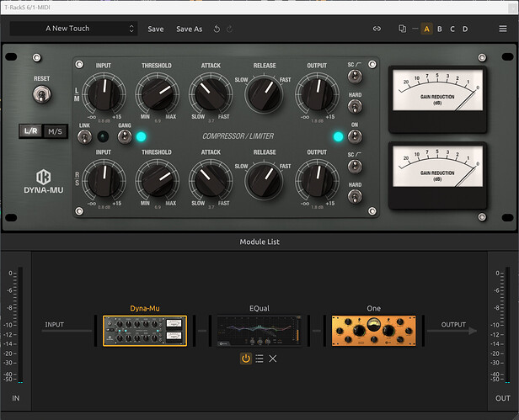The width and height of the screenshot is (519, 420).
Task: Click the OUT level meter
Action: pyautogui.click(x=507, y=325)
